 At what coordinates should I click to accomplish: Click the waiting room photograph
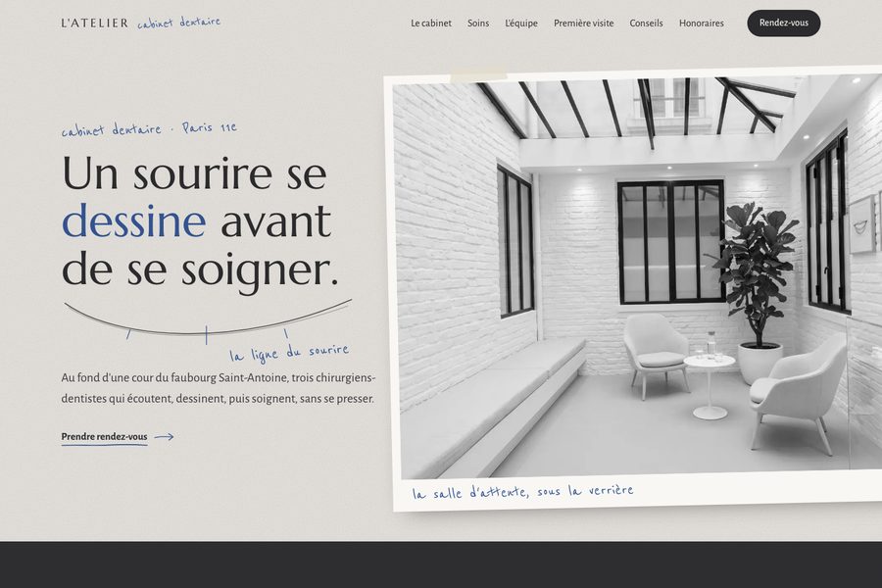point(638,275)
